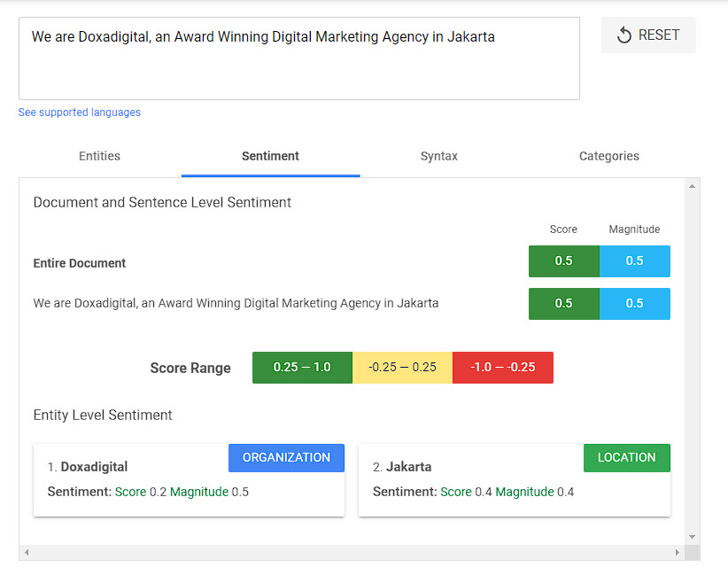Click the LOCATION label badge
Viewport: 728px width, 575px height.
coord(627,457)
